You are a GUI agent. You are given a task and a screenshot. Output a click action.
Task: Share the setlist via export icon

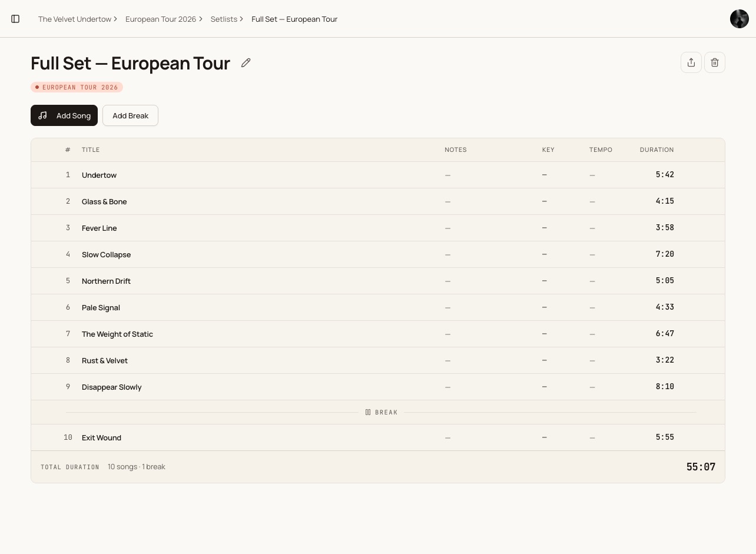coord(691,62)
